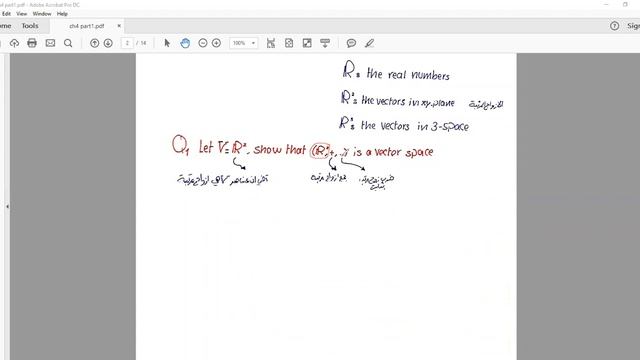Restore down the Acrobat window

625,4
